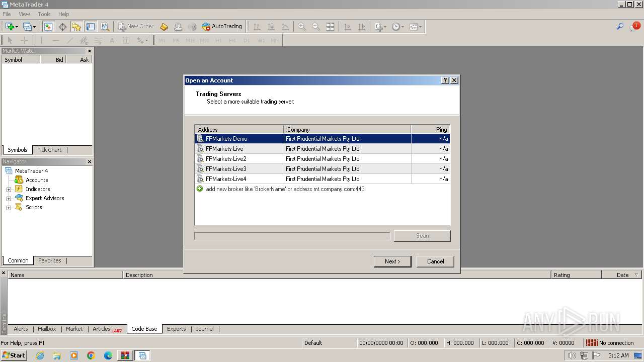Open the MetaEditor book icon

164,27
